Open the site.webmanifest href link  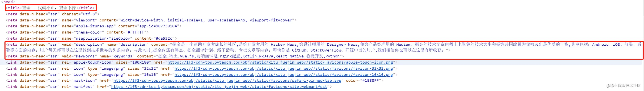[219, 87]
